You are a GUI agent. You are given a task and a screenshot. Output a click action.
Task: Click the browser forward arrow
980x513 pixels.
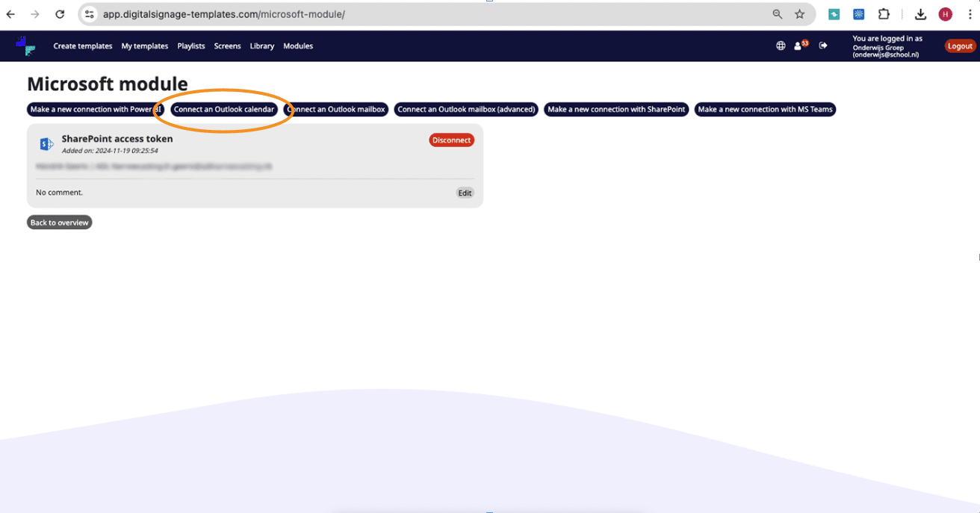pos(35,14)
